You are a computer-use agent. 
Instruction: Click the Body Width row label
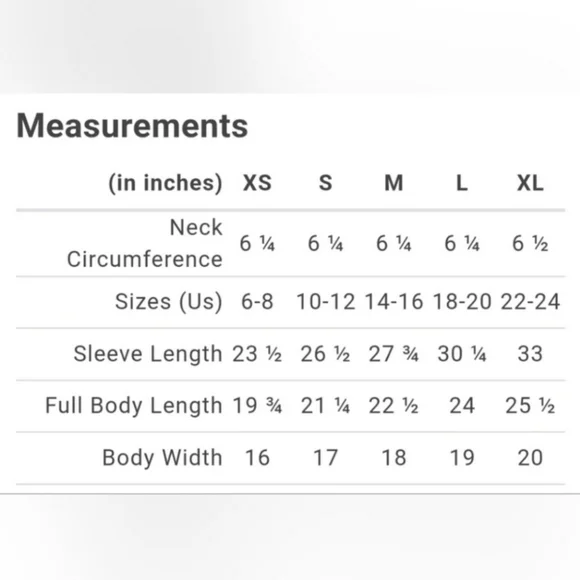(x=162, y=458)
